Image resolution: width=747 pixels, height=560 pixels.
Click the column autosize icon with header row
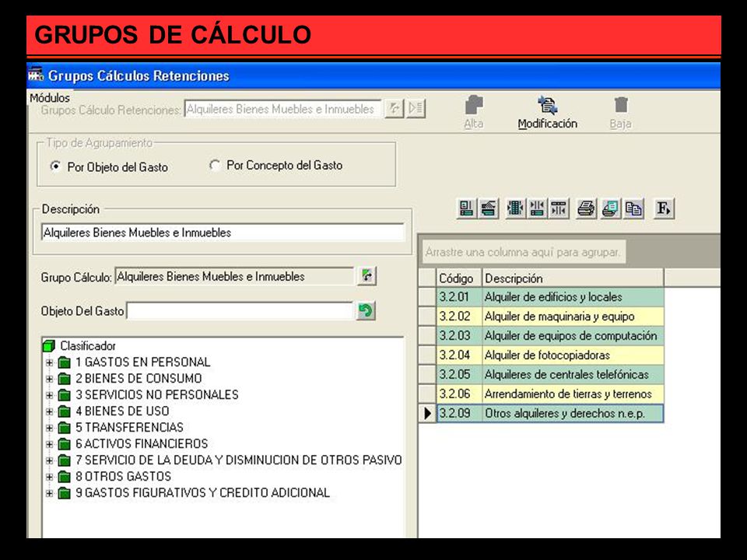559,208
